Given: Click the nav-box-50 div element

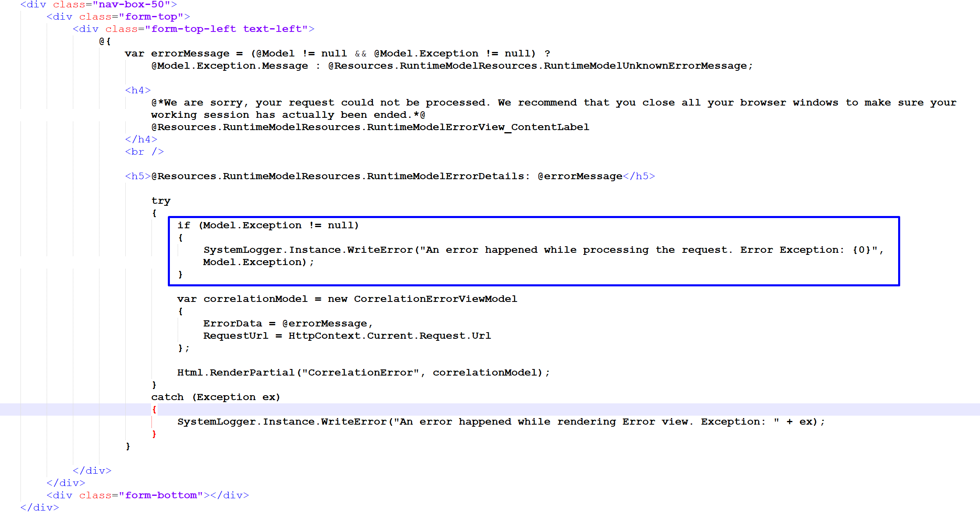Looking at the screenshot, I should [x=91, y=4].
